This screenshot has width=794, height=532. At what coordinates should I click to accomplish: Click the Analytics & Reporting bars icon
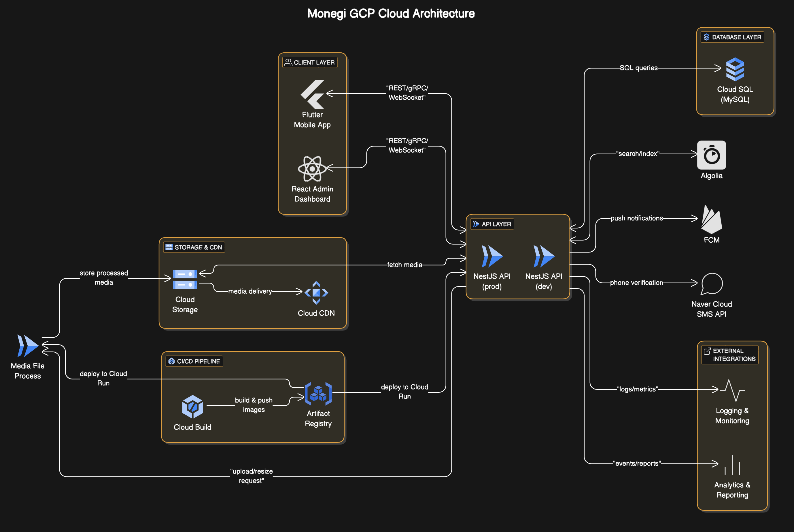click(732, 465)
